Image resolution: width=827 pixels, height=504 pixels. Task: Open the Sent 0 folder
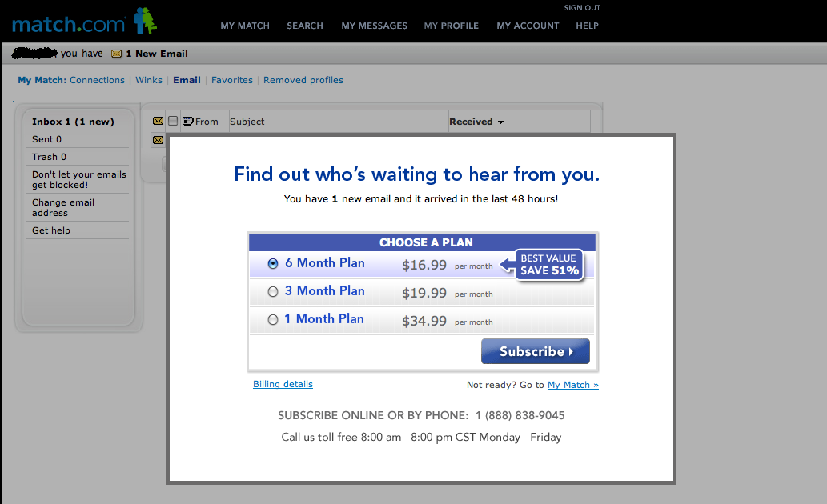[x=46, y=139]
